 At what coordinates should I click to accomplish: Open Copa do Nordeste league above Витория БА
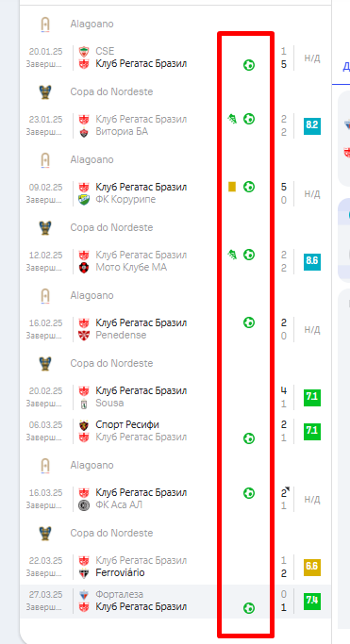point(111,91)
